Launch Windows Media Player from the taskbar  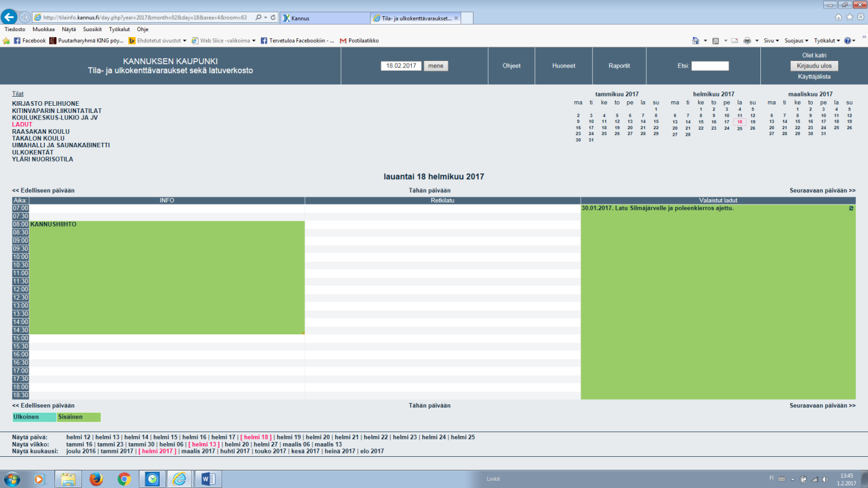38,479
